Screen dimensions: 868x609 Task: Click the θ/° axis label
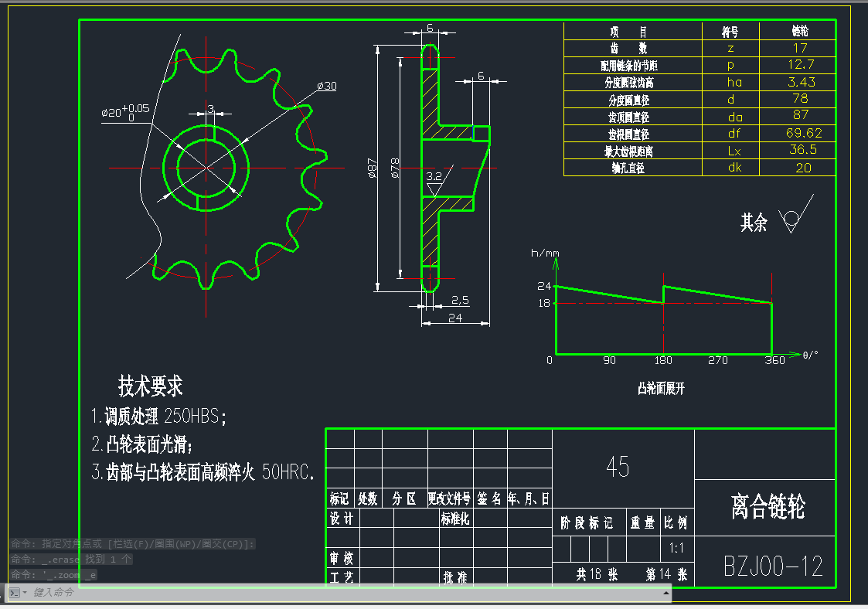(811, 355)
